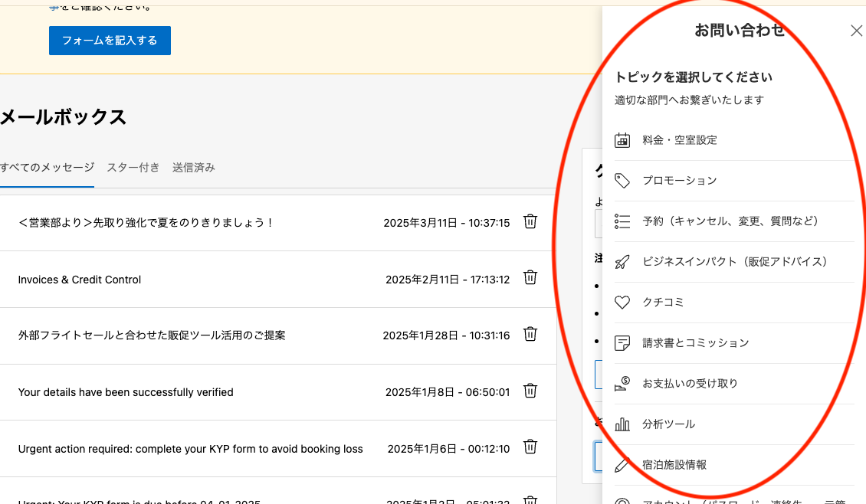Click the bar chart icon for 分析ツール
The width and height of the screenshot is (866, 504).
pos(622,424)
